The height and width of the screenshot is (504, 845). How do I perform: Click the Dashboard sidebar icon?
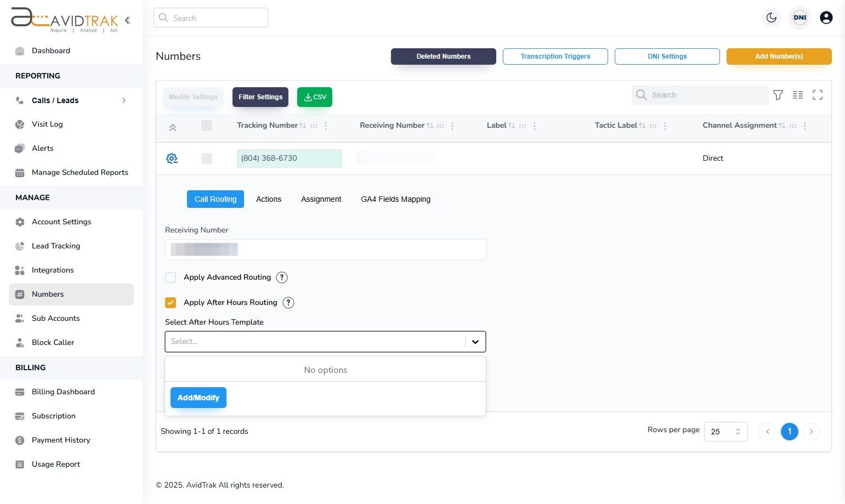tap(20, 51)
